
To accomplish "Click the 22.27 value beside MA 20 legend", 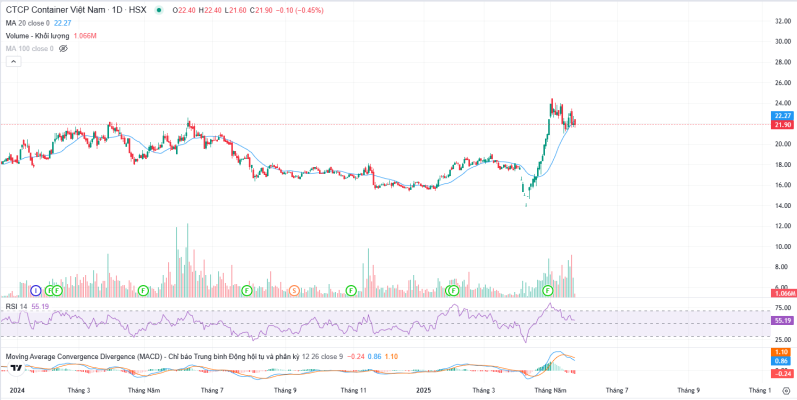I will pos(62,23).
